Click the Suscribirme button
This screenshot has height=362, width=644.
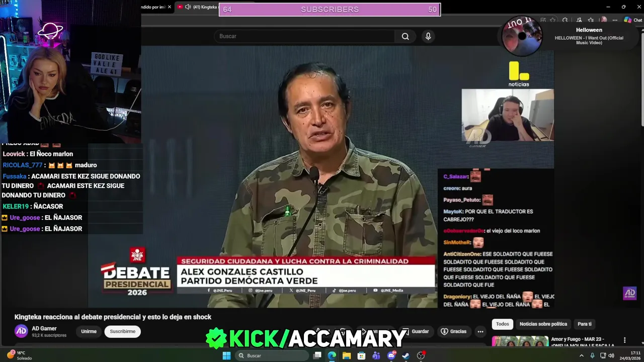pyautogui.click(x=123, y=331)
